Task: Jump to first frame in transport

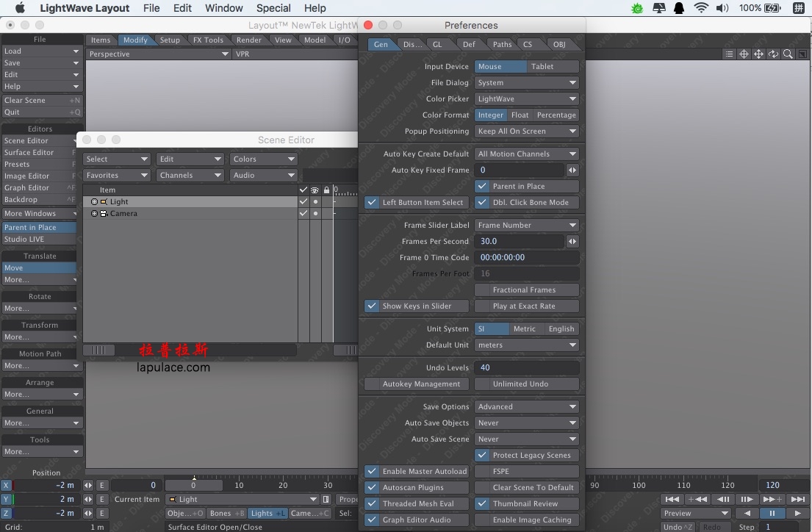Action: 672,499
